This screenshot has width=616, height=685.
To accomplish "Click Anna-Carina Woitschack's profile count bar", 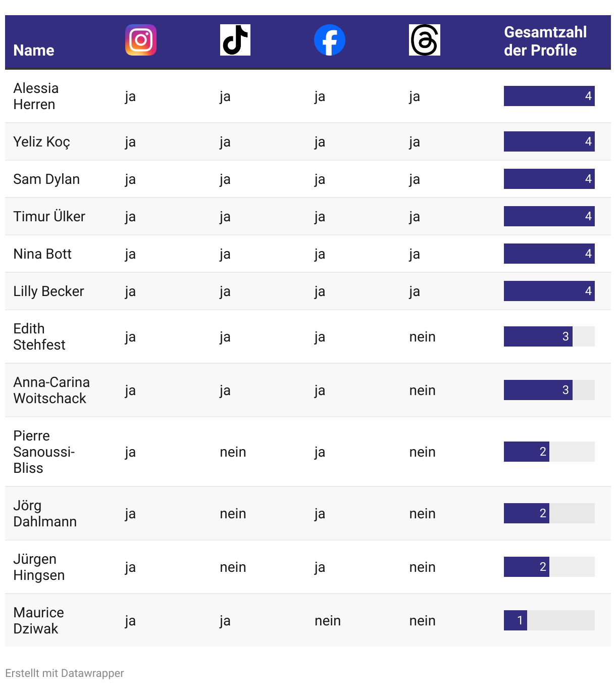I will (x=549, y=390).
